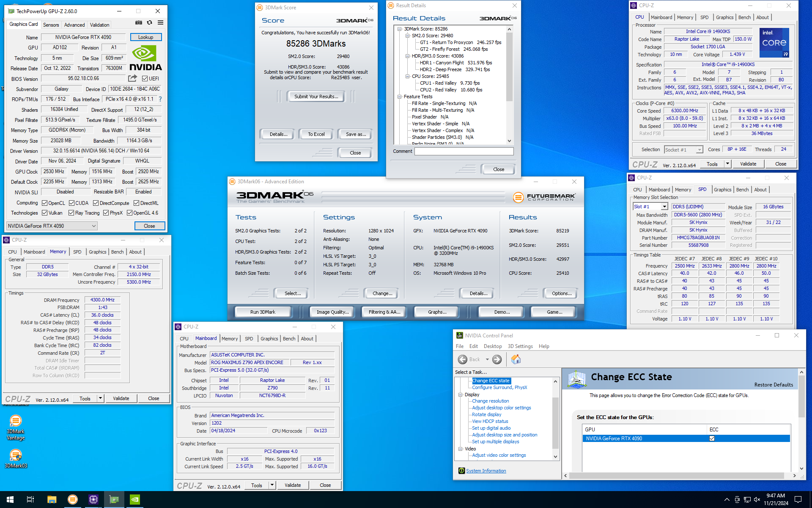812x508 pixels.
Task: Switch to Sensors tab in GPU-Z
Action: click(x=51, y=25)
